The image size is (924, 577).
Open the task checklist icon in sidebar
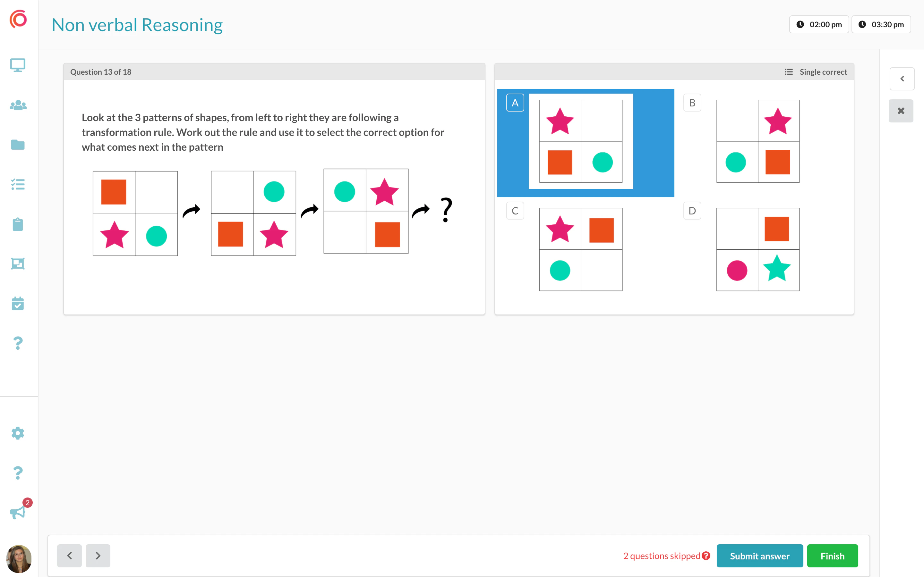click(x=18, y=184)
